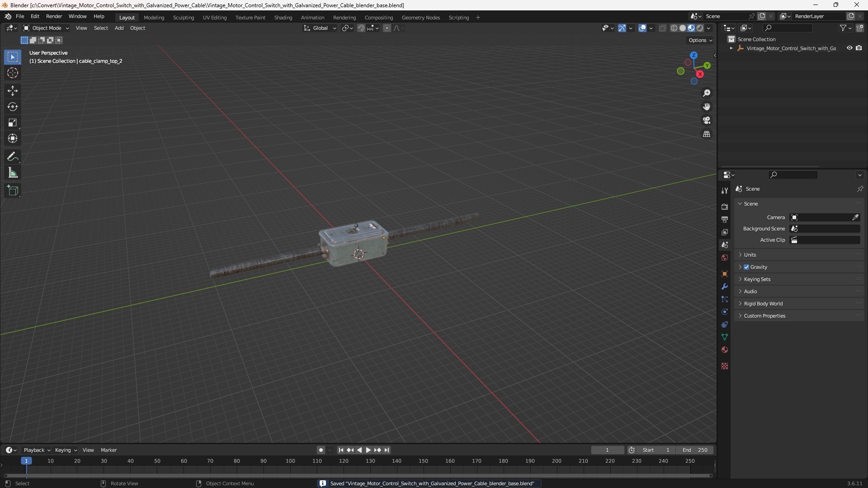Viewport: 868px width, 488px height.
Task: Open the Modifier properties wrench tab
Action: [x=725, y=286]
